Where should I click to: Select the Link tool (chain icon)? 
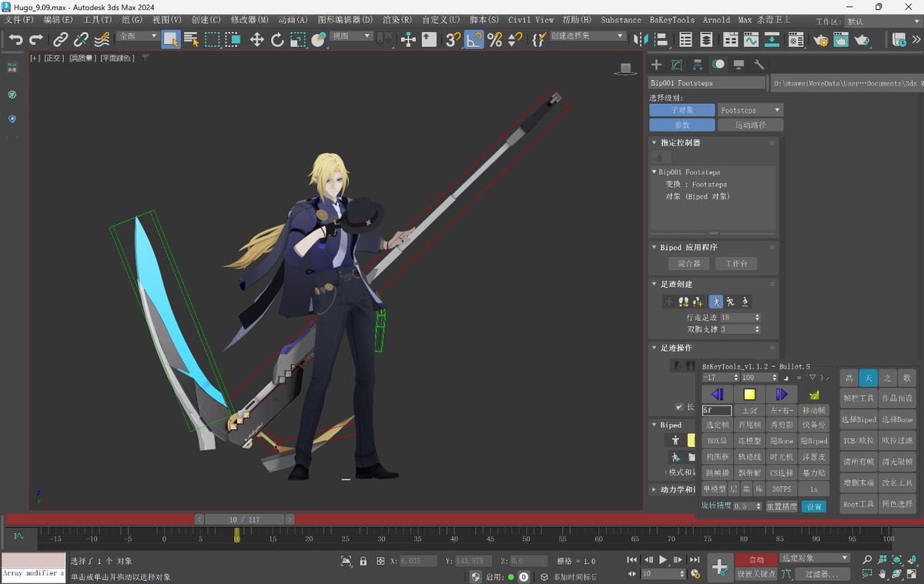(x=61, y=39)
